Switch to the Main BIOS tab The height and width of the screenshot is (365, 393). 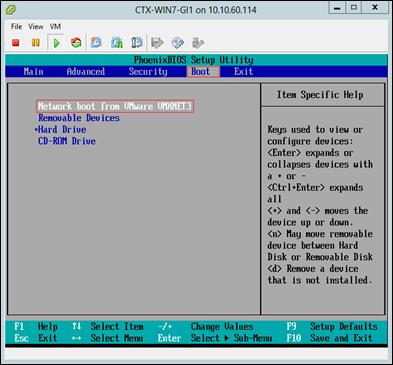coord(33,71)
